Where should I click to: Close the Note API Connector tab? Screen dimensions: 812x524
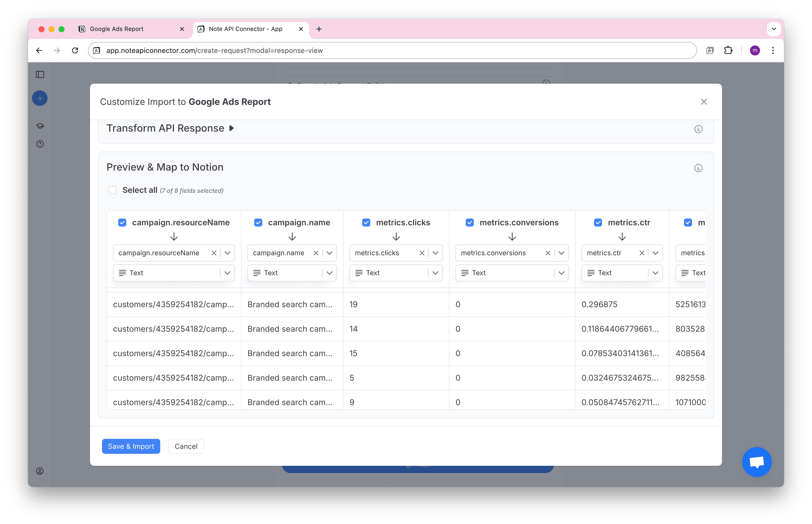301,29
